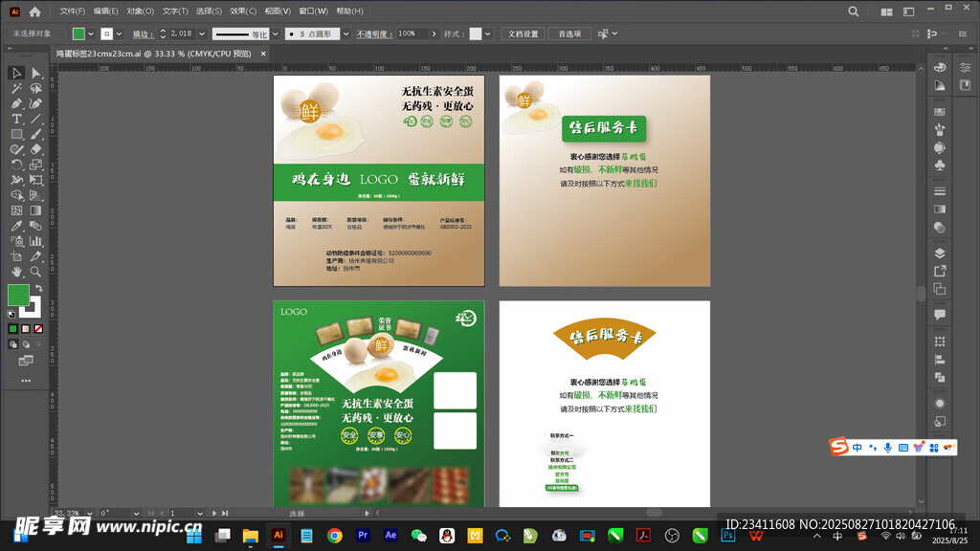
Task: Switch to Draw Behind mode
Action: pos(26,343)
